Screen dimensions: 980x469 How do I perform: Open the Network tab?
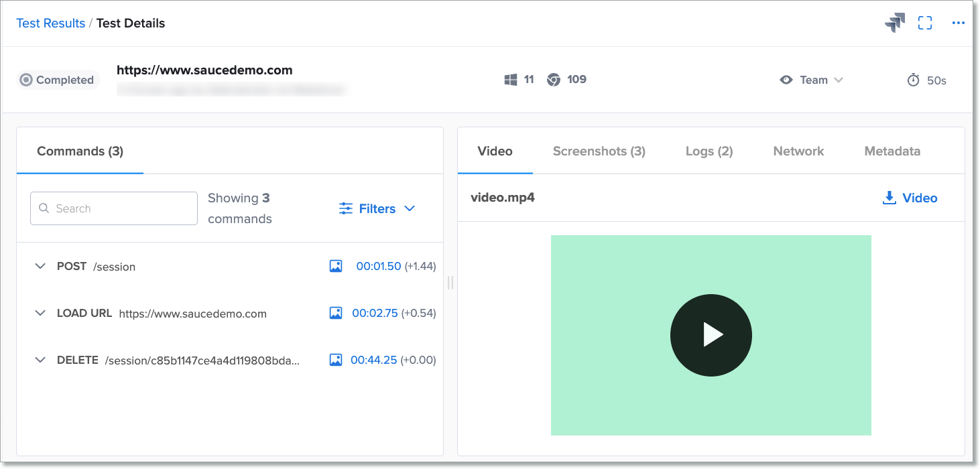pyautogui.click(x=798, y=151)
